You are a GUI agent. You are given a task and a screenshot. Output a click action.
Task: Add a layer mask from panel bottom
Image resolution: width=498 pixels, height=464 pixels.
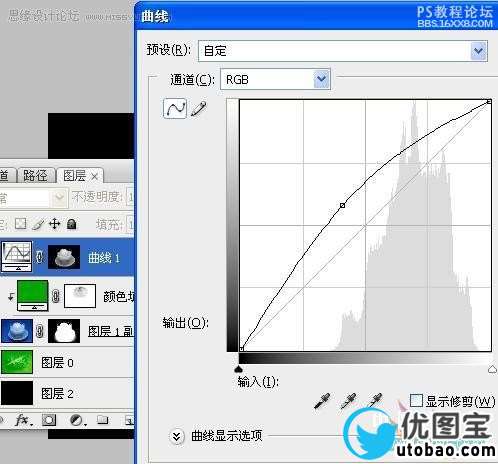click(x=49, y=420)
